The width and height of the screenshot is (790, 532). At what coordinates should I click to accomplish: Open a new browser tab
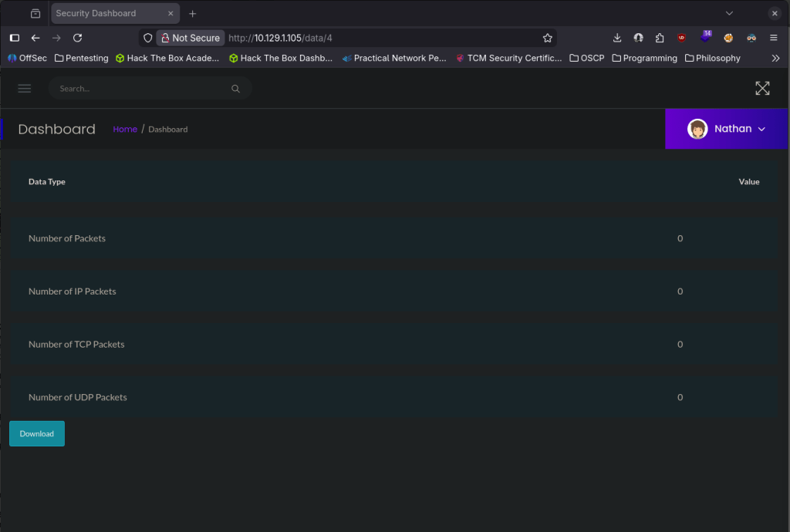coord(193,13)
